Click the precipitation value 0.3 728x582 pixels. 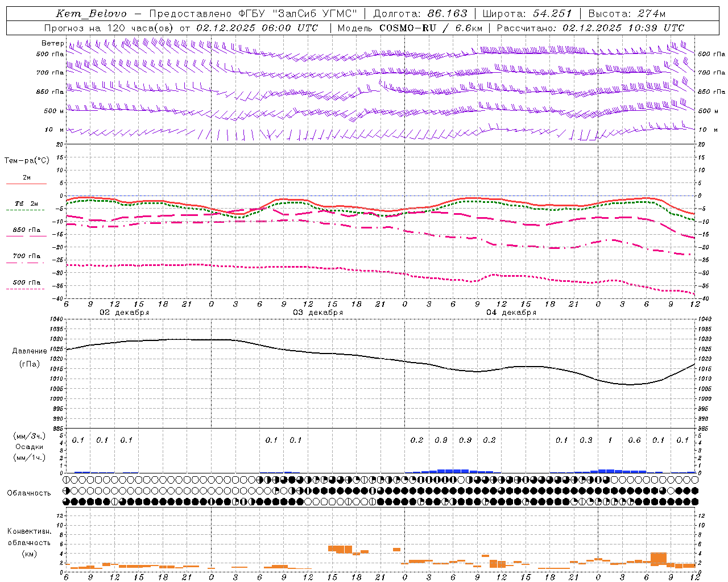586,440
